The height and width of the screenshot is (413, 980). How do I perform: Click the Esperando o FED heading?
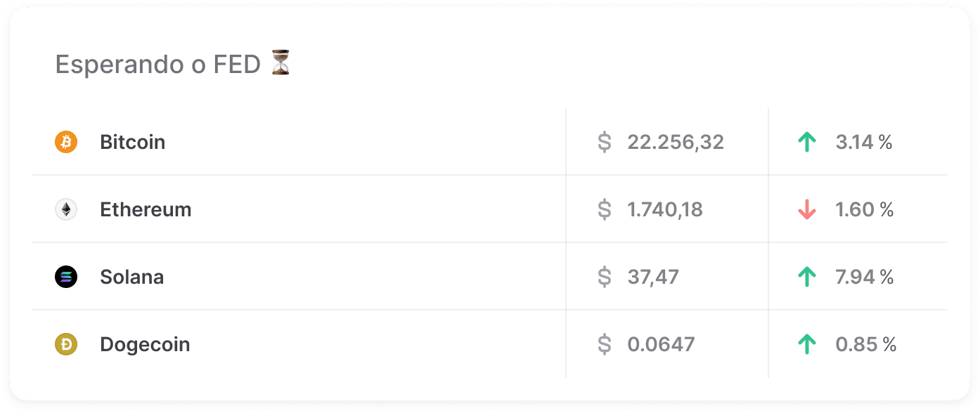click(x=158, y=65)
